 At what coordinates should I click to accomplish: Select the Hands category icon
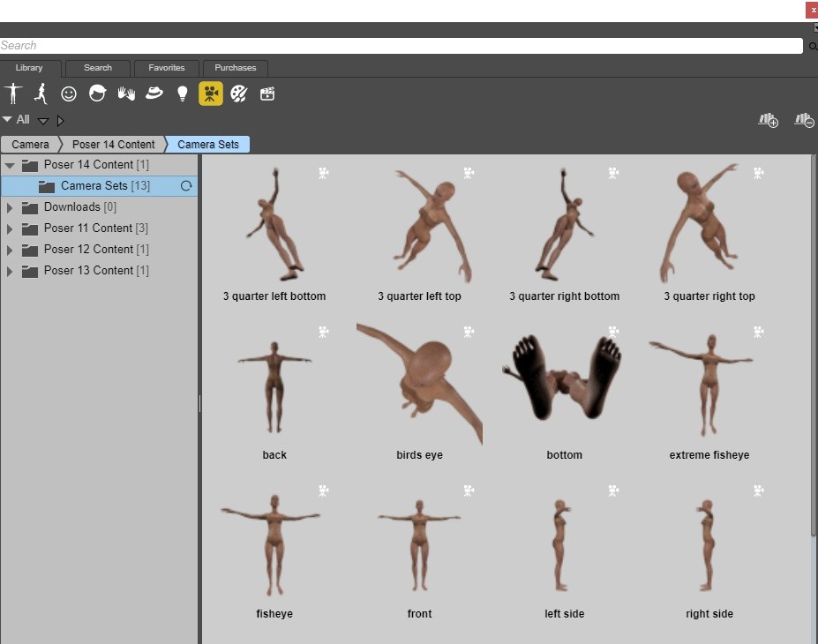tap(126, 94)
